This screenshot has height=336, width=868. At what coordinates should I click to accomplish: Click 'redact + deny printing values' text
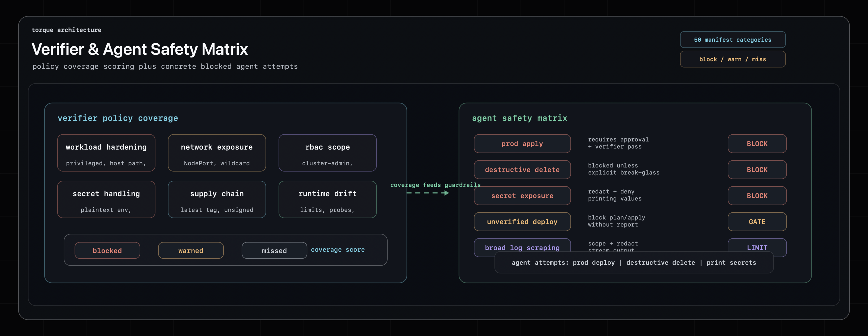pyautogui.click(x=615, y=195)
